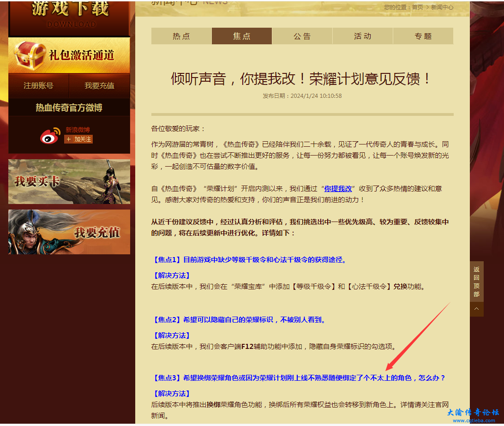
Task: Click the bold paragraph starting 从近千份建议反馈中
Action: click(x=300, y=227)
